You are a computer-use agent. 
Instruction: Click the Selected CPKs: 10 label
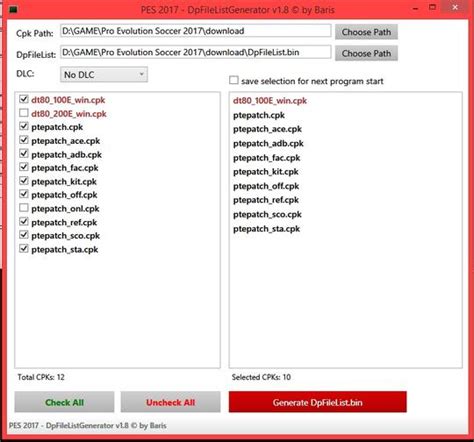click(x=261, y=377)
